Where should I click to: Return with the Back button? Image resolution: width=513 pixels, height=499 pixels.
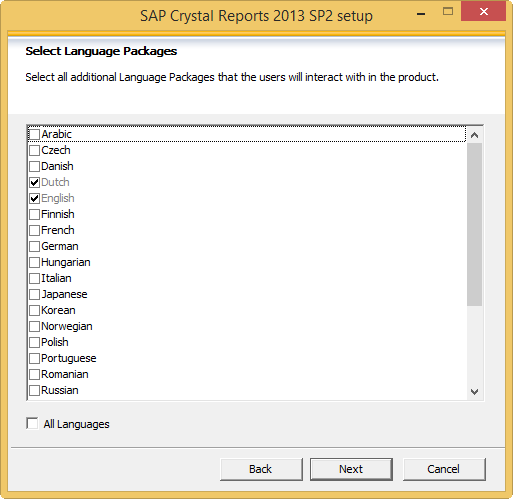(261, 469)
